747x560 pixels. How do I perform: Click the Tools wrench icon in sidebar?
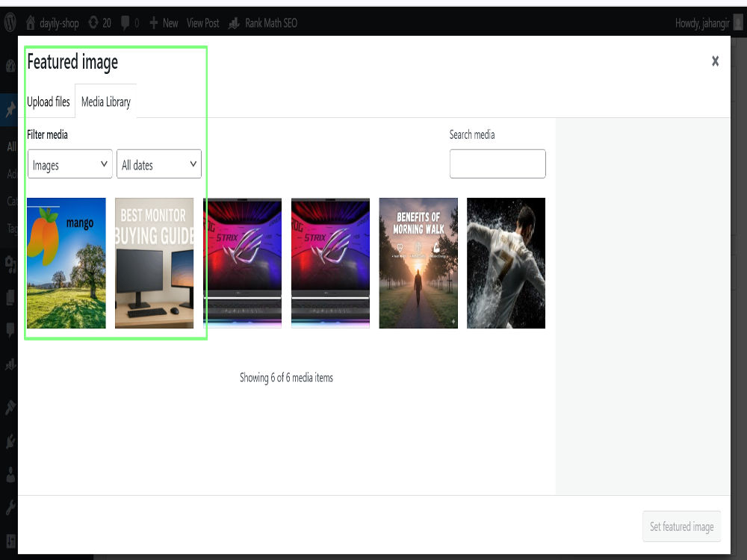(10, 508)
